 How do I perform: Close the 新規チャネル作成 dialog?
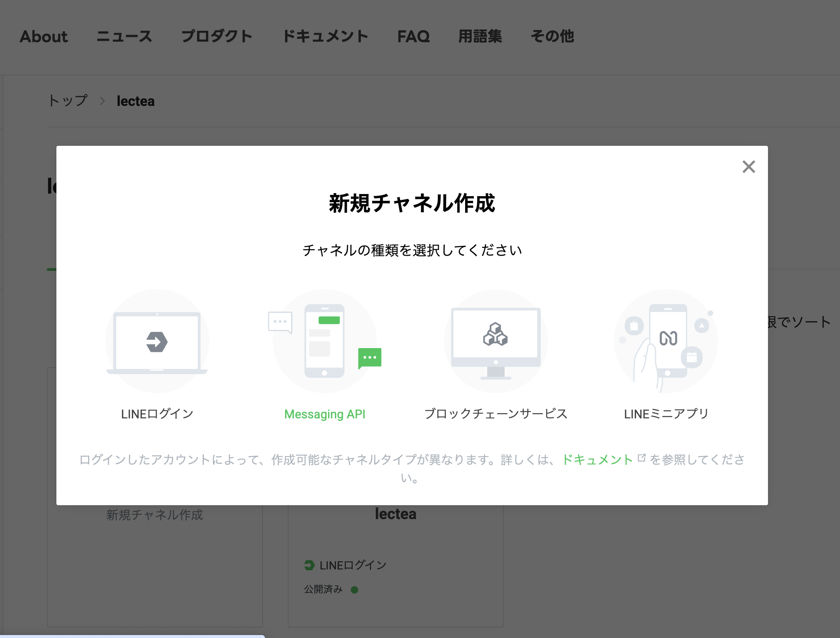(x=748, y=167)
